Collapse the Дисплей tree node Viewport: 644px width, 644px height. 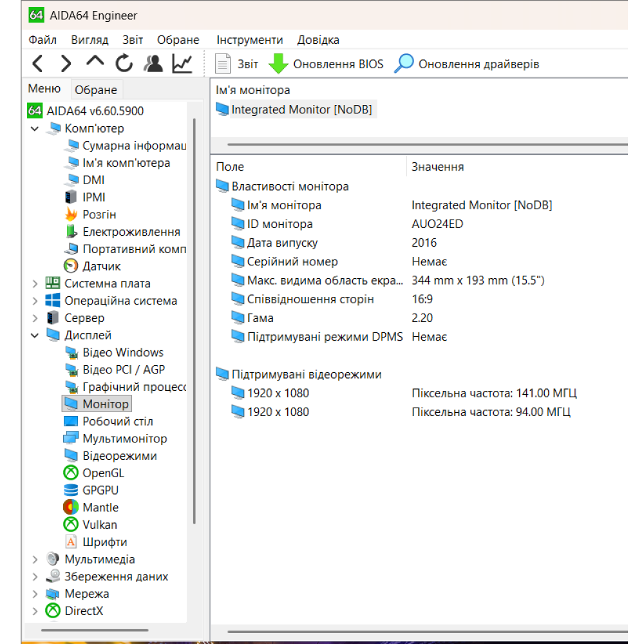click(x=35, y=336)
